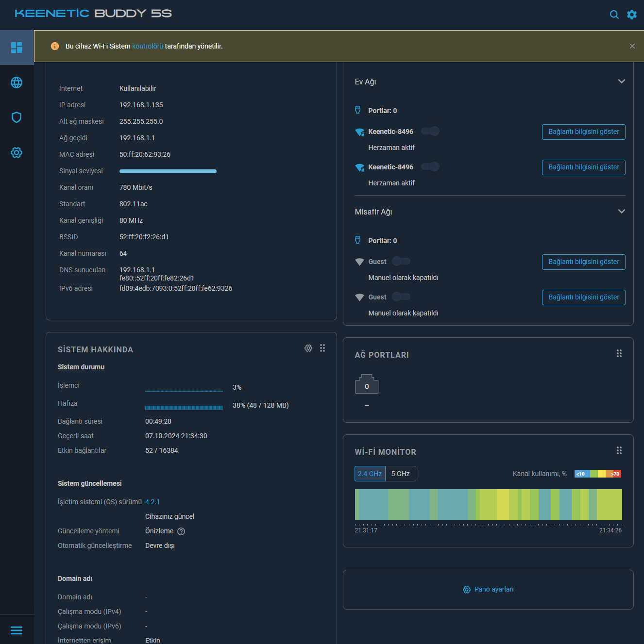Open the Dashboard icon in sidebar
Image resolution: width=644 pixels, height=644 pixels.
coord(17,48)
